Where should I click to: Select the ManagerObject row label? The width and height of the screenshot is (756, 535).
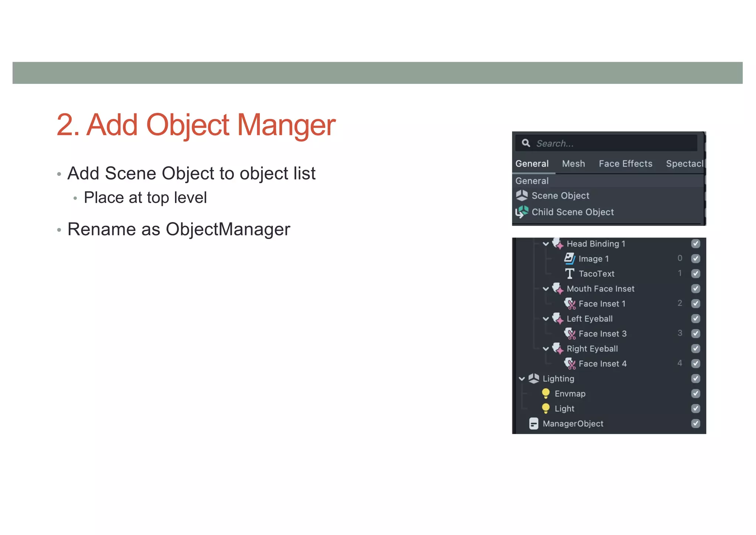[573, 423]
